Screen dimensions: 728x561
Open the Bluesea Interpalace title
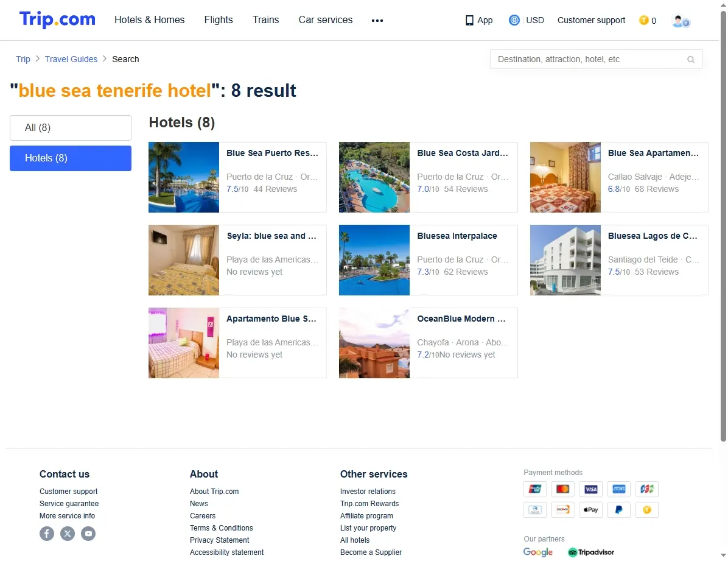pyautogui.click(x=457, y=236)
